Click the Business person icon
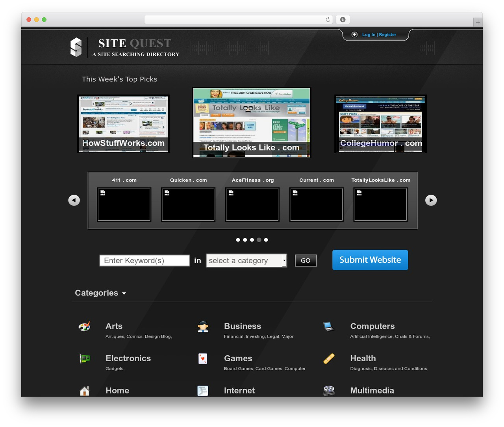This screenshot has height=427, width=504. point(203,327)
